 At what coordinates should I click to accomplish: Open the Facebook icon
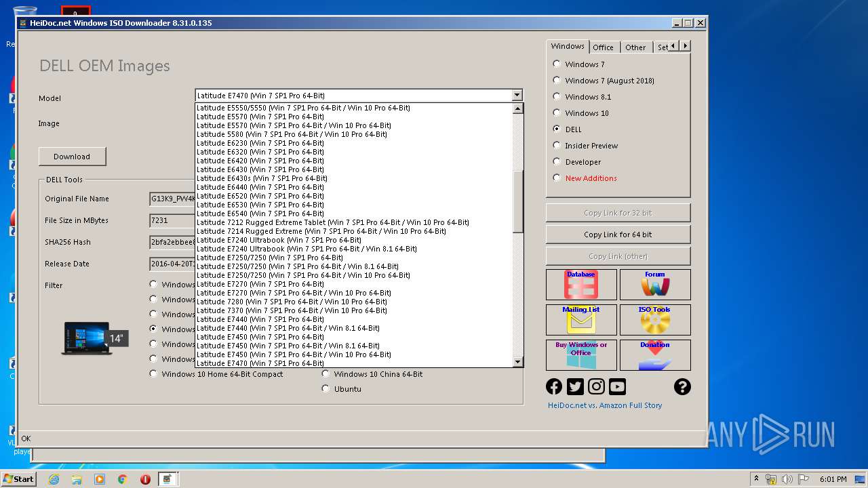(554, 386)
